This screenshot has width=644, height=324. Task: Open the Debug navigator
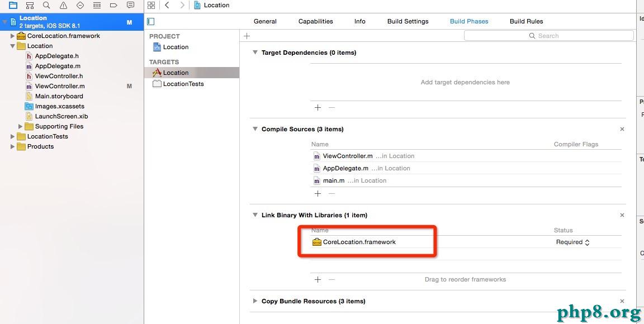click(97, 5)
